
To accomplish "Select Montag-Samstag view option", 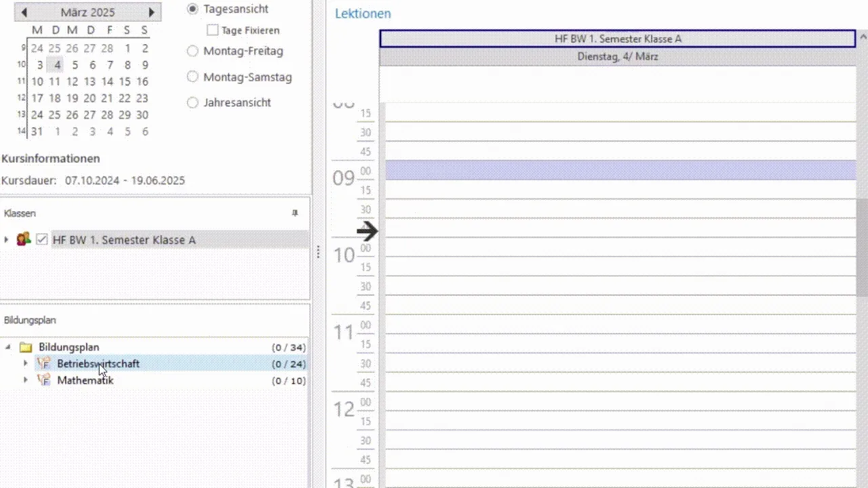I will click(x=193, y=77).
